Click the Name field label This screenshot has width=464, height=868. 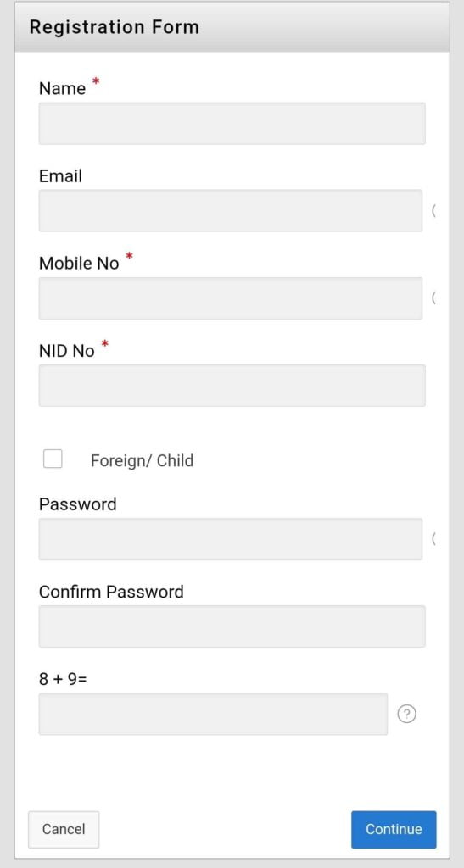62,88
